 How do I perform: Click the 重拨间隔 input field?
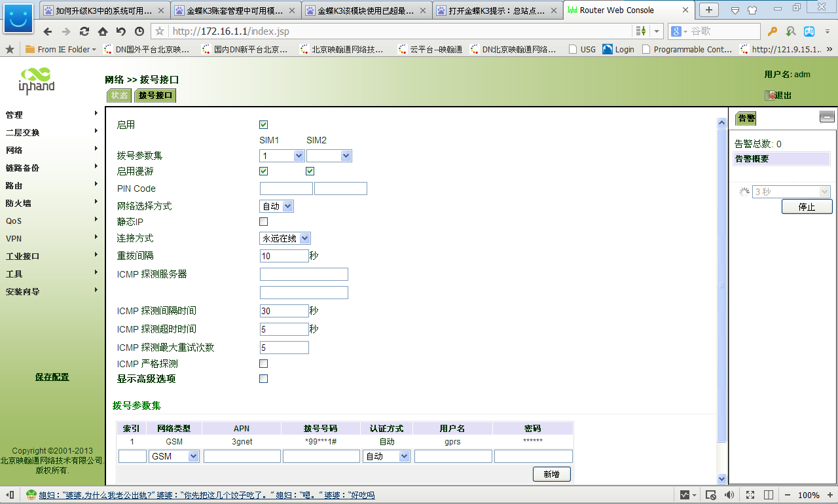pos(284,256)
